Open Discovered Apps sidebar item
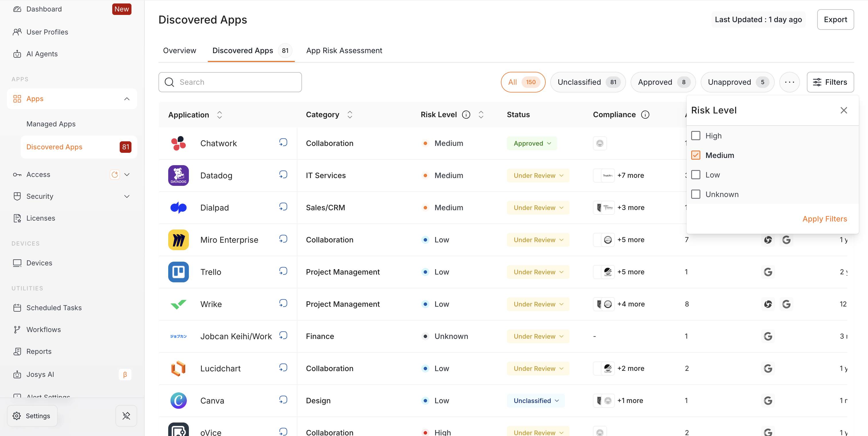 (79, 147)
